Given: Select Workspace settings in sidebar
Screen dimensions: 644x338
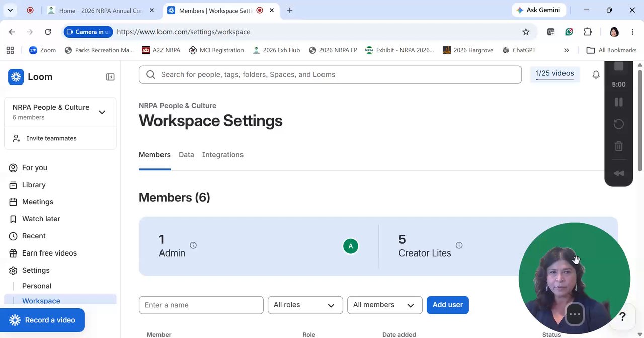Looking at the screenshot, I should 60,301.
